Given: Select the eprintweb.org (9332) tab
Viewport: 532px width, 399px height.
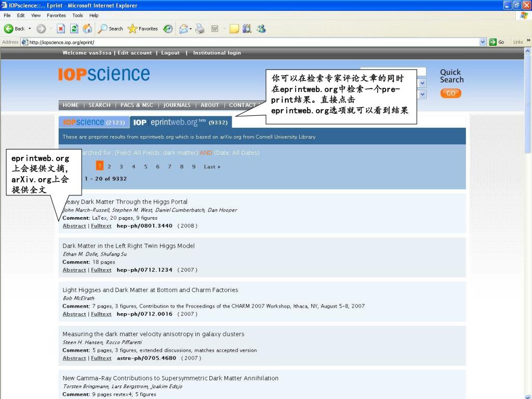Looking at the screenshot, I should [181, 122].
